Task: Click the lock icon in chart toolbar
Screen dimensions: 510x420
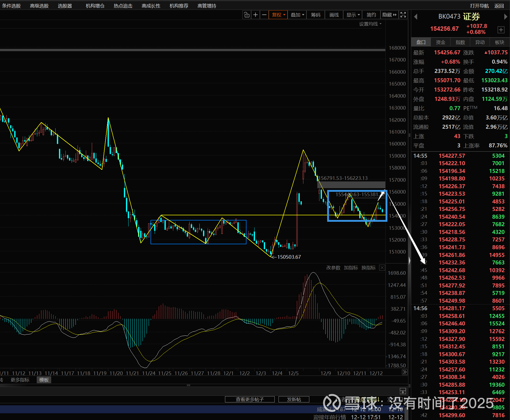Action: click(x=247, y=15)
